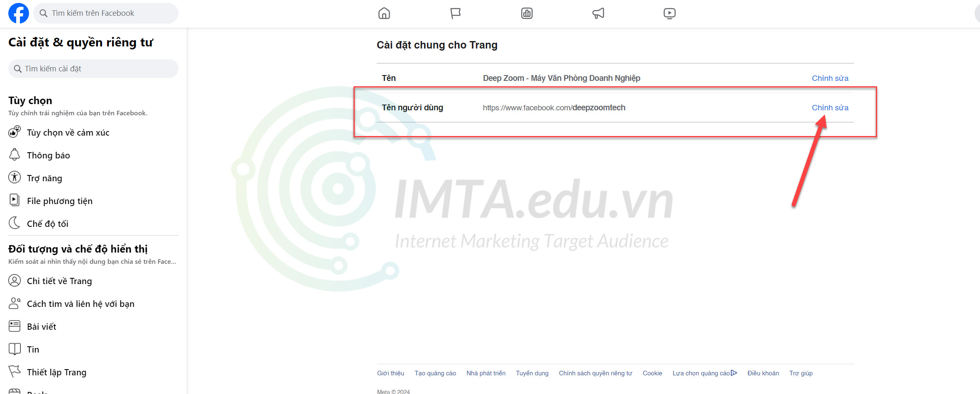Screen dimensions: 980x394
Task: Go to 'Thiết lập Trang' in sidebar
Action: (x=56, y=372)
